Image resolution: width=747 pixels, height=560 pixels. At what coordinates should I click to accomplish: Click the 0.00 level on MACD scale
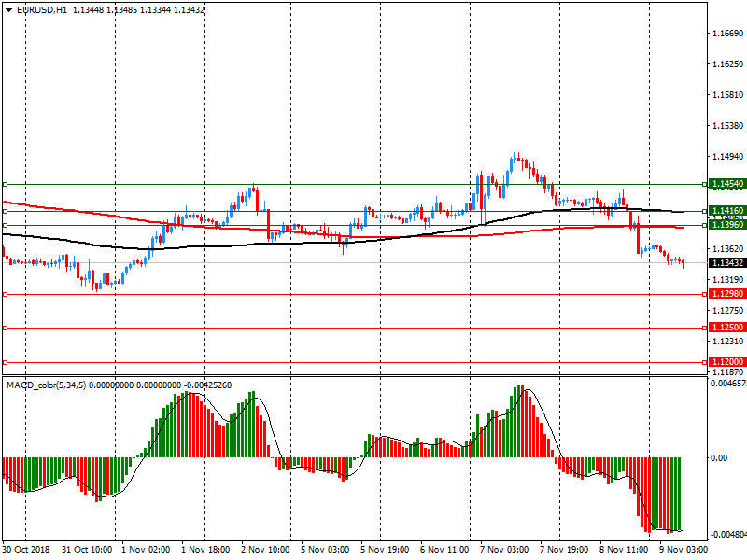pos(719,458)
